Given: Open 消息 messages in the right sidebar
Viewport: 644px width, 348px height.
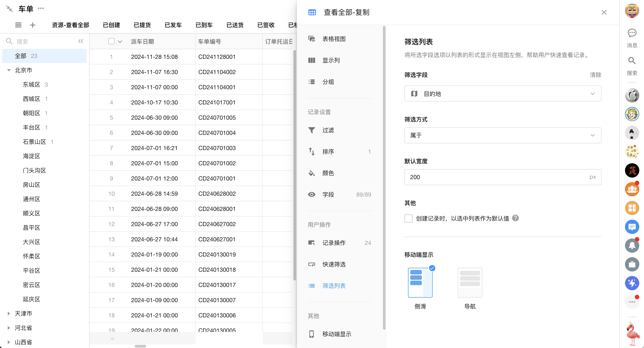Looking at the screenshot, I should (x=632, y=38).
